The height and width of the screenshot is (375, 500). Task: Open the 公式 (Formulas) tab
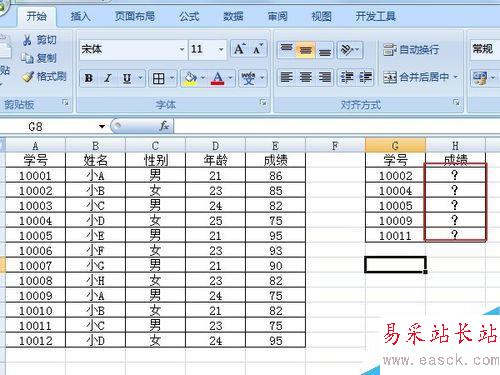click(x=189, y=16)
